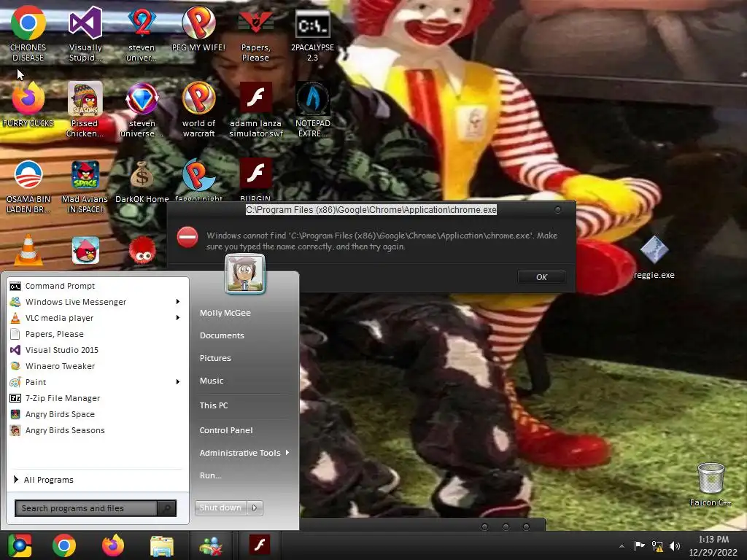Image resolution: width=747 pixels, height=560 pixels.
Task: Open Molly McGee user folder
Action: click(225, 313)
